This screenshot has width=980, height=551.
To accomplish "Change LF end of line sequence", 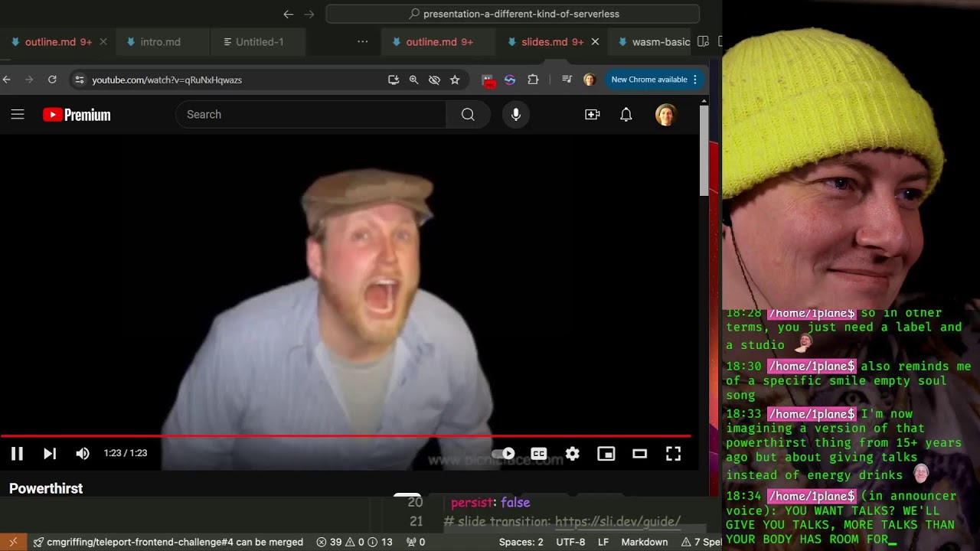I will click(x=603, y=542).
